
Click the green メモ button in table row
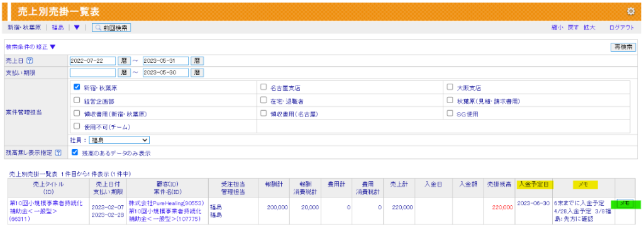click(x=625, y=203)
